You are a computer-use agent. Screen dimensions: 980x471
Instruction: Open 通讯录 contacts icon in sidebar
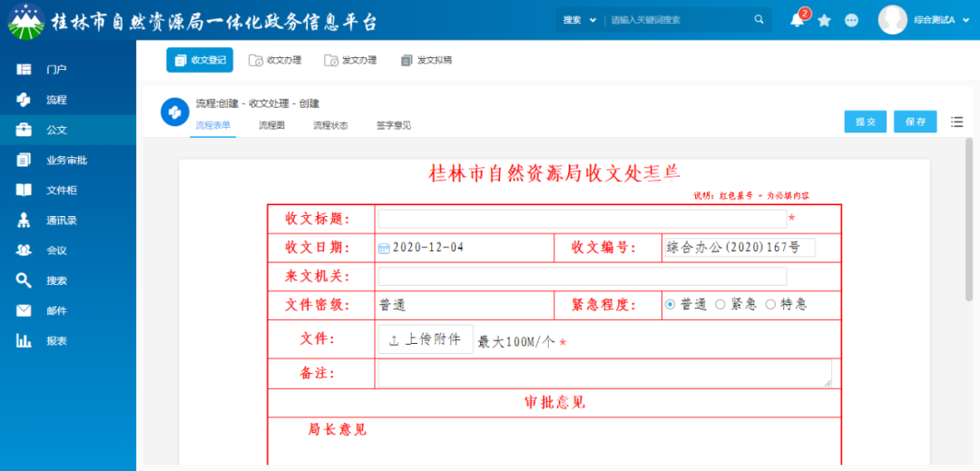[24, 221]
